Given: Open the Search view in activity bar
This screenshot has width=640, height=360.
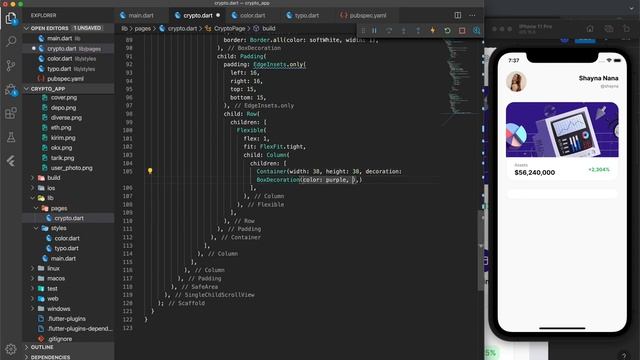Looking at the screenshot, I should click(11, 41).
